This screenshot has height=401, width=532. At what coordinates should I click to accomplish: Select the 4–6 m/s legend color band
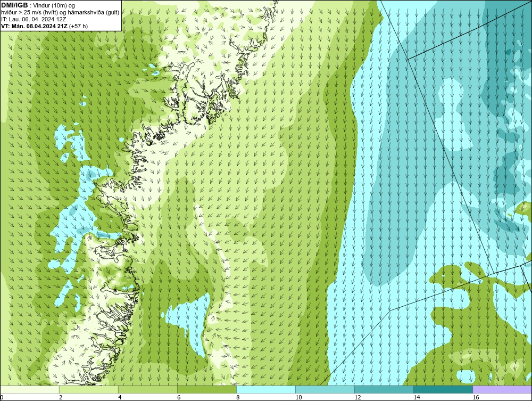click(x=148, y=389)
